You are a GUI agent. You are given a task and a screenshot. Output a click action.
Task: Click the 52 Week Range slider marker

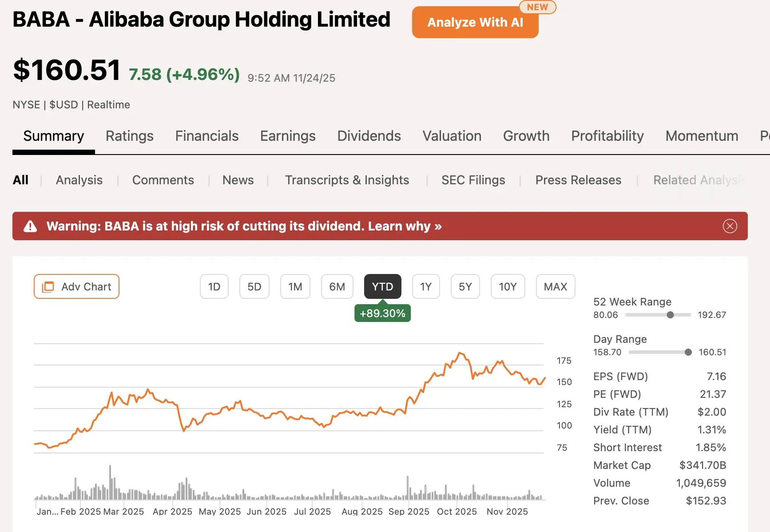(x=670, y=315)
